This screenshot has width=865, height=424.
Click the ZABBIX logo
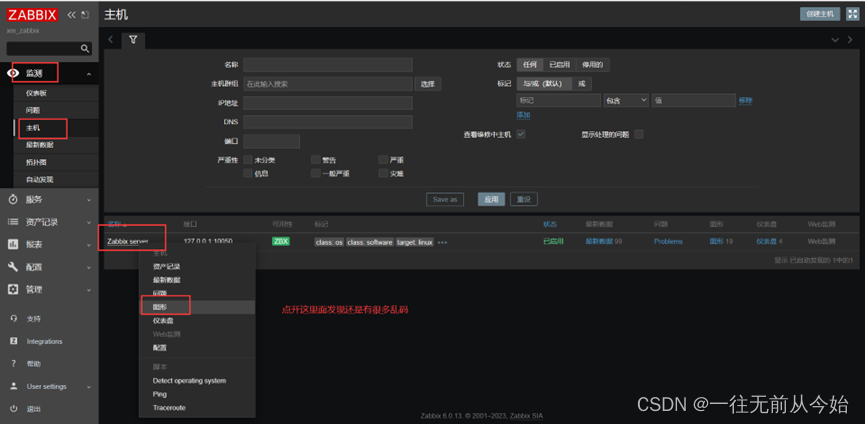click(x=33, y=15)
